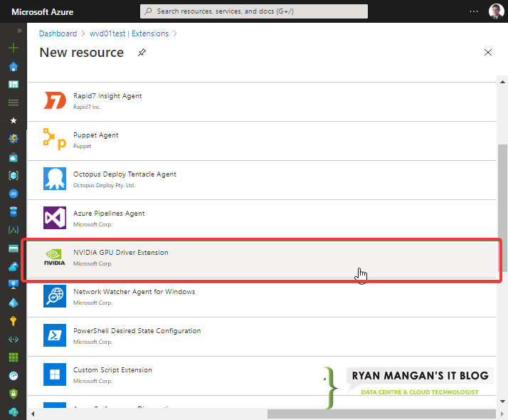Select Azure Pipelines Agent extension
This screenshot has width=508, height=420.
[x=262, y=219]
